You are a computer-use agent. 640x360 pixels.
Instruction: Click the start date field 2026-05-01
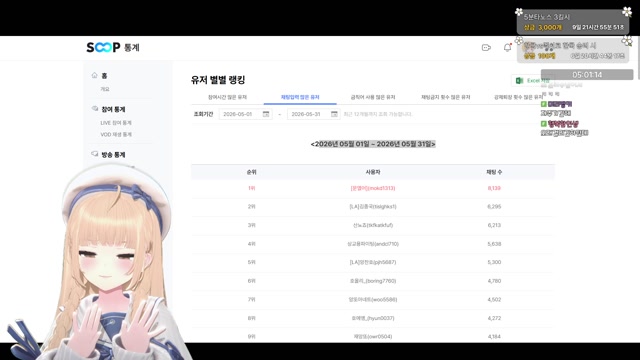point(246,114)
